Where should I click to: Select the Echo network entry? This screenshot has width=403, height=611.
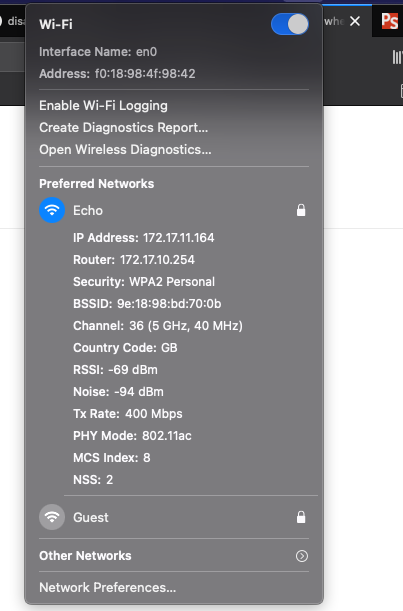point(174,210)
